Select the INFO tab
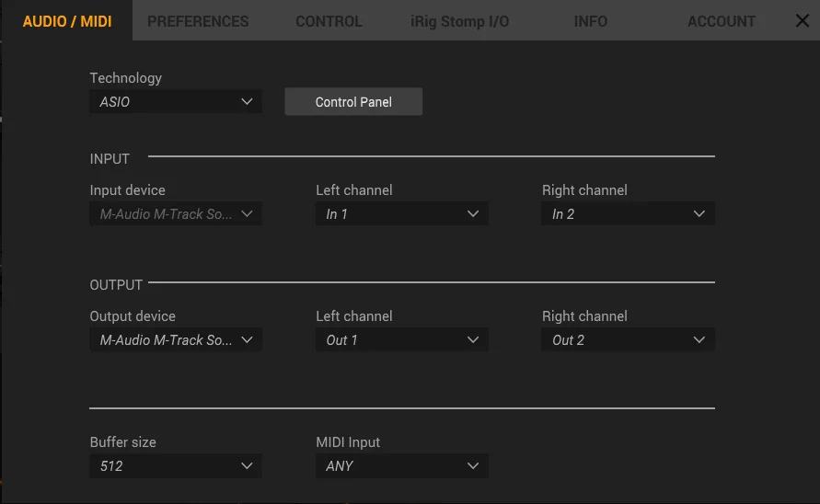The width and height of the screenshot is (820, 504). pyautogui.click(x=590, y=21)
